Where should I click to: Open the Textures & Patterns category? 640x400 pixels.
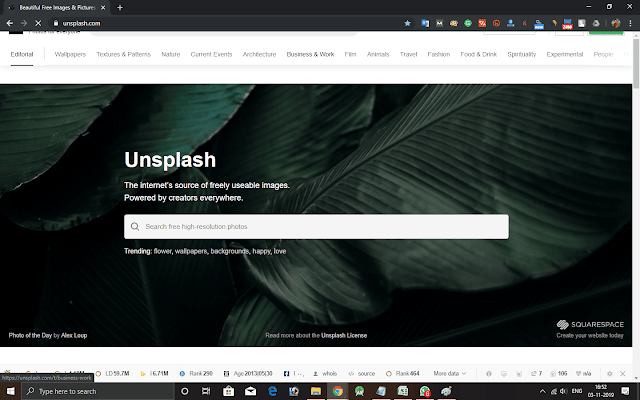[123, 54]
